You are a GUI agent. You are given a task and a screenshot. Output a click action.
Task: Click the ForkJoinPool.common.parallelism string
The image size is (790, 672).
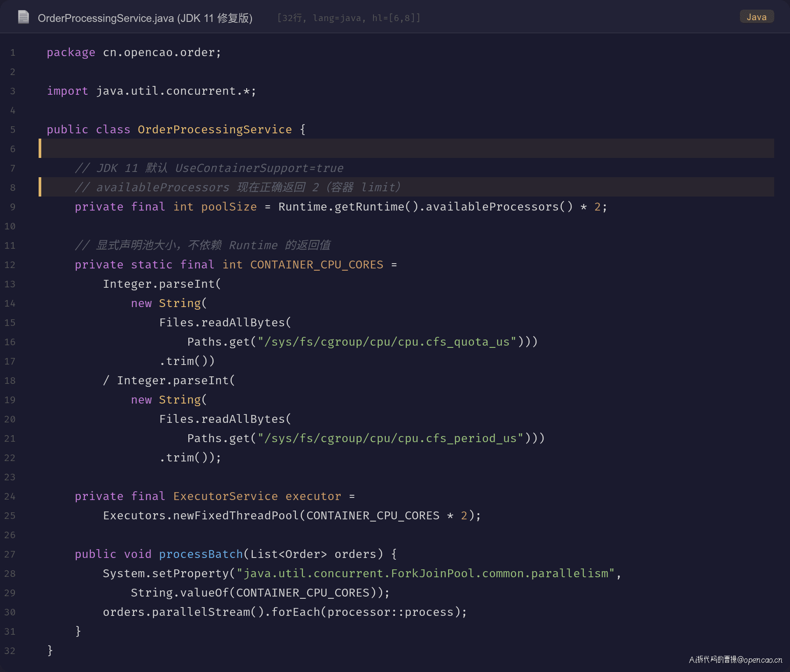coord(426,574)
